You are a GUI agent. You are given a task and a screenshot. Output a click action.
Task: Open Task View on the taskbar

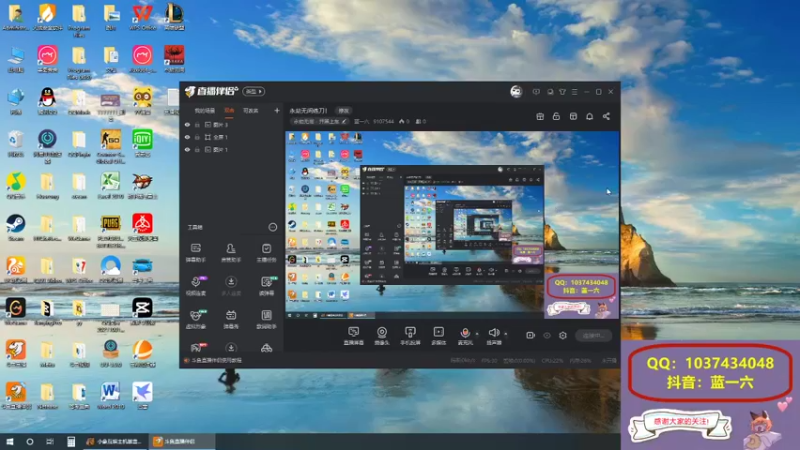[x=50, y=441]
